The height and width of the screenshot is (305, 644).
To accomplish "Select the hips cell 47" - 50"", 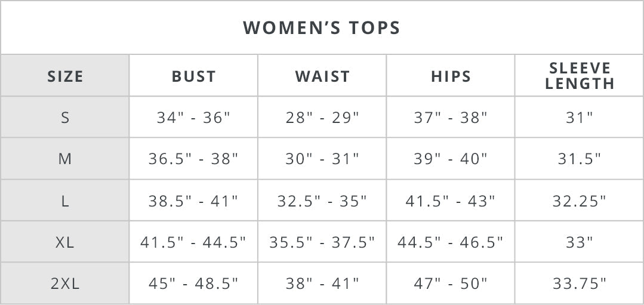I will pos(451,284).
